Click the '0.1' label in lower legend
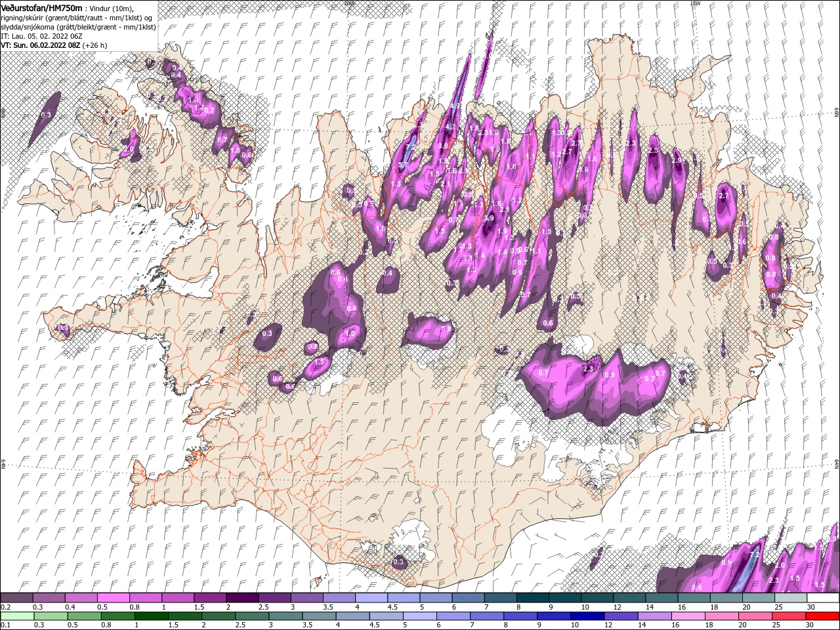This screenshot has height=630, width=840. (5, 625)
